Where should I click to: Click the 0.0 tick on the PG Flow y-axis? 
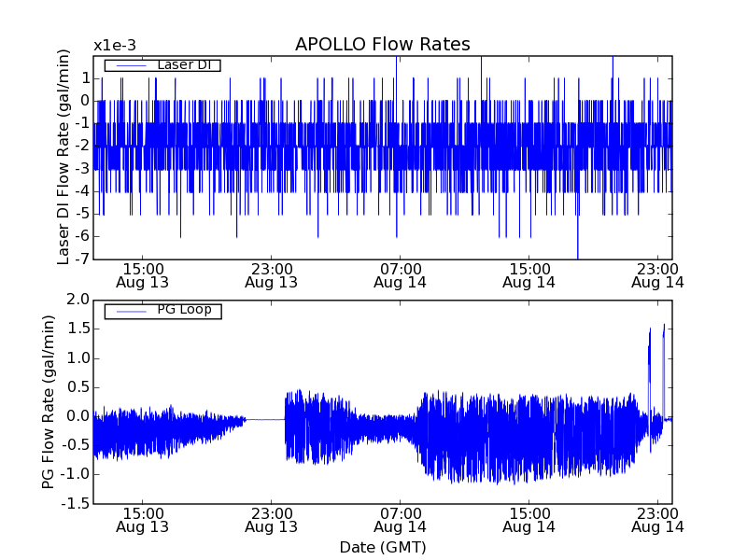coord(78,416)
